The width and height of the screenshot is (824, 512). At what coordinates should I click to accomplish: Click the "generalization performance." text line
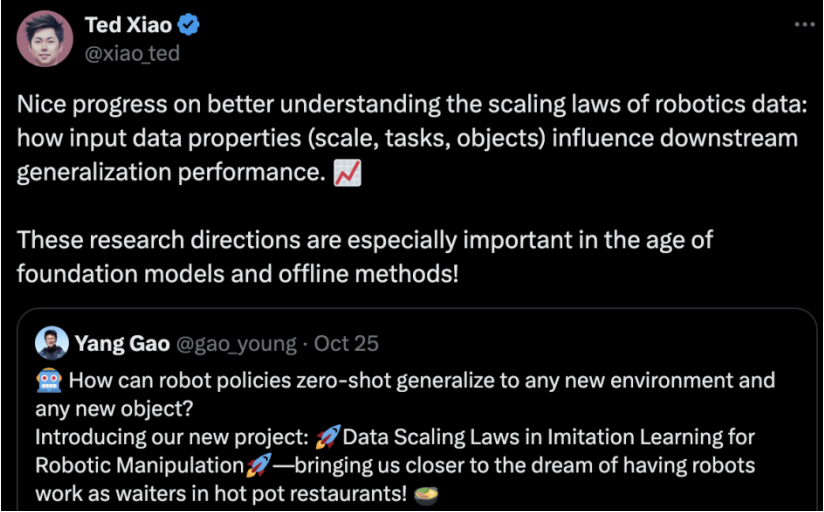pyautogui.click(x=170, y=174)
